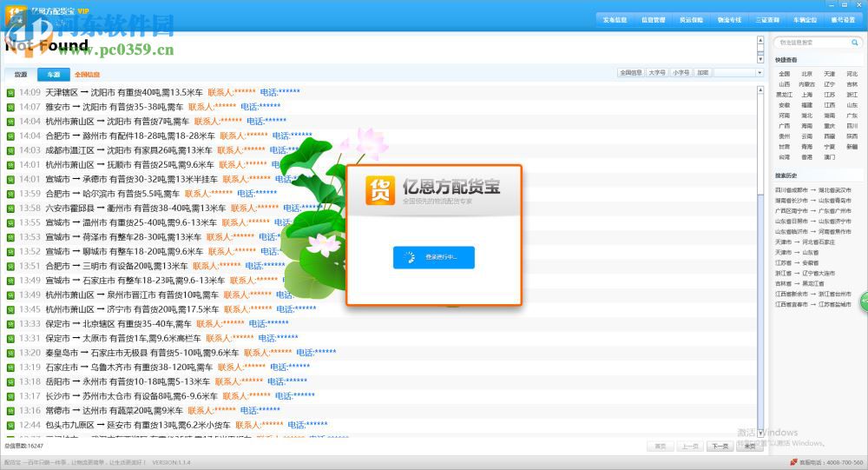
Task: Select 上海 in quick view regions
Action: point(807,95)
